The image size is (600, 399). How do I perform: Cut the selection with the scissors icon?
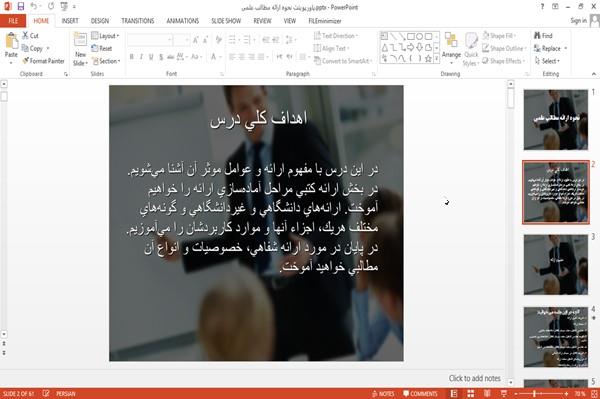point(25,36)
